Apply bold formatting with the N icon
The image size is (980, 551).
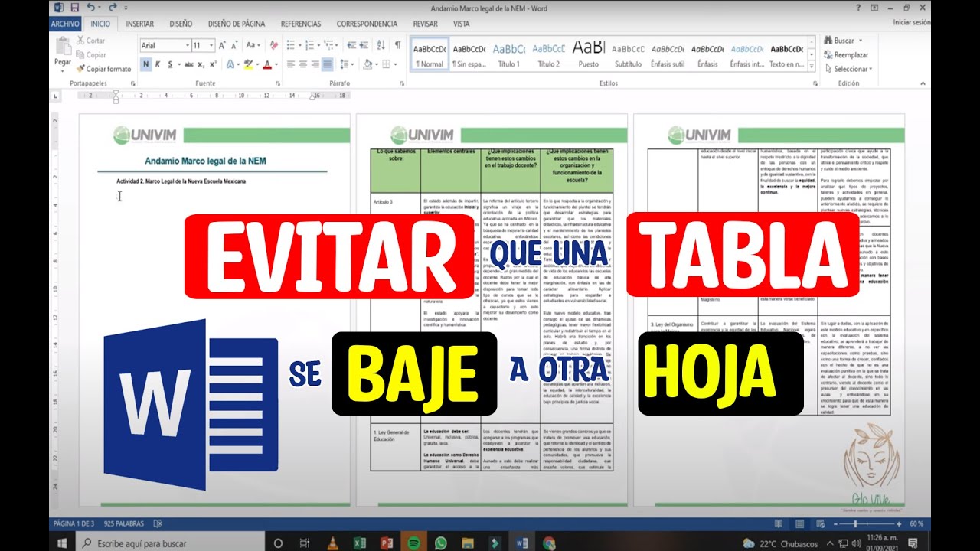145,63
